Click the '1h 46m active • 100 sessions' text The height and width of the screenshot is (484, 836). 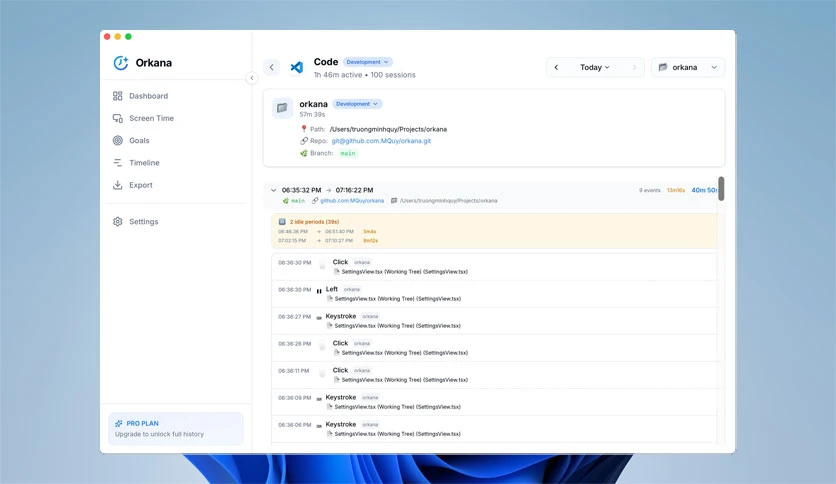point(365,75)
